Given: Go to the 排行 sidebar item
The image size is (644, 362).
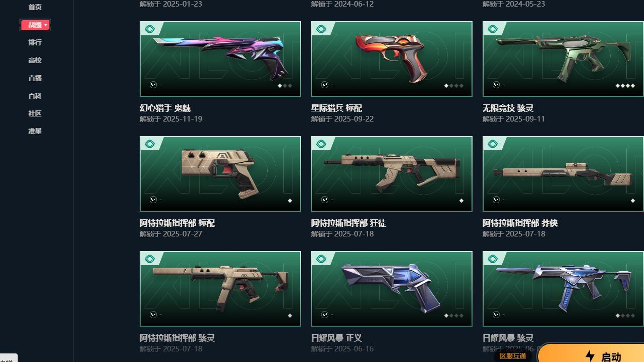Looking at the screenshot, I should tap(35, 42).
